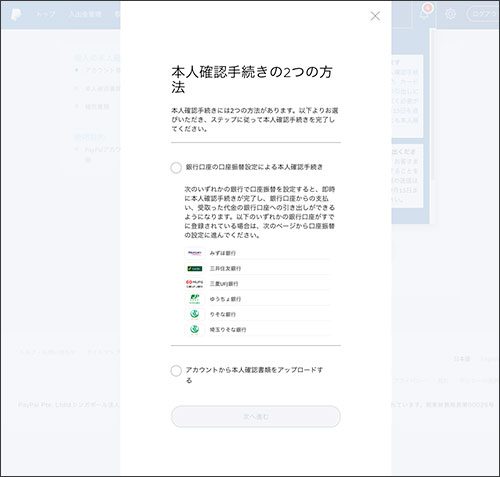Image resolution: width=500 pixels, height=477 pixels.
Task: Click the Resona Bank logo
Action: pyautogui.click(x=195, y=314)
